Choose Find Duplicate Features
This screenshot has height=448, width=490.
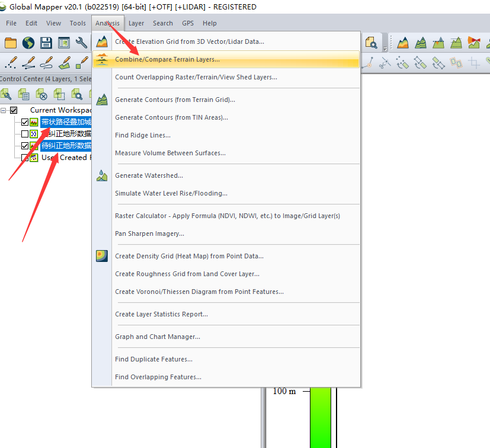(226, 359)
